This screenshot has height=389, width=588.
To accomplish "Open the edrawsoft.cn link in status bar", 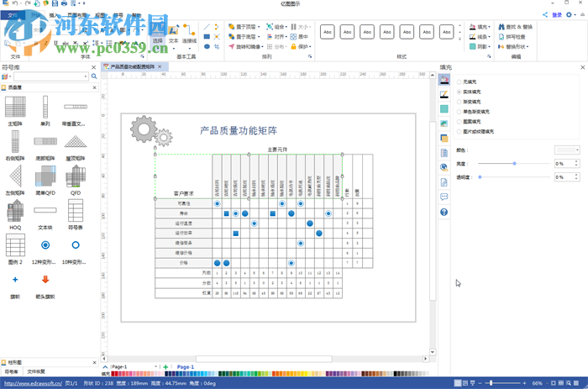I will tap(33, 383).
